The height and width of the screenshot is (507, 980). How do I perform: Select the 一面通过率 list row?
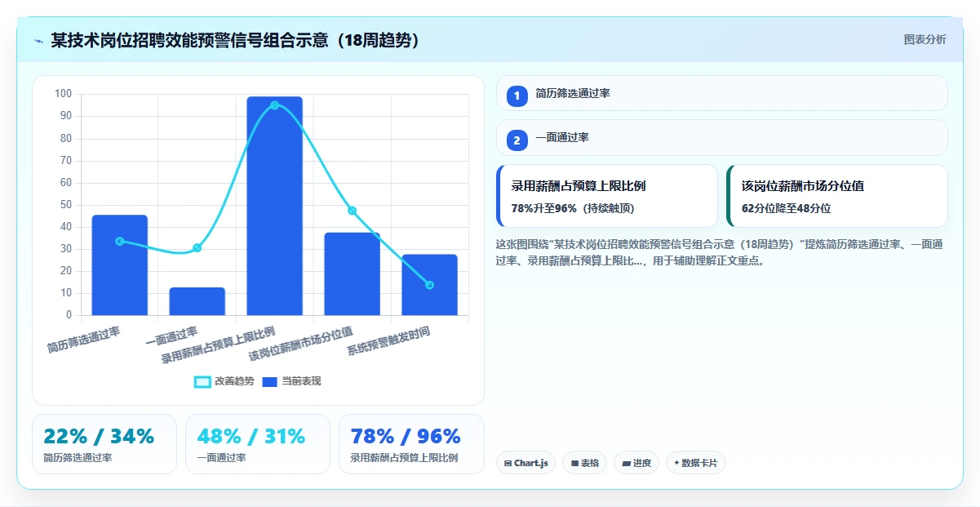[x=721, y=137]
